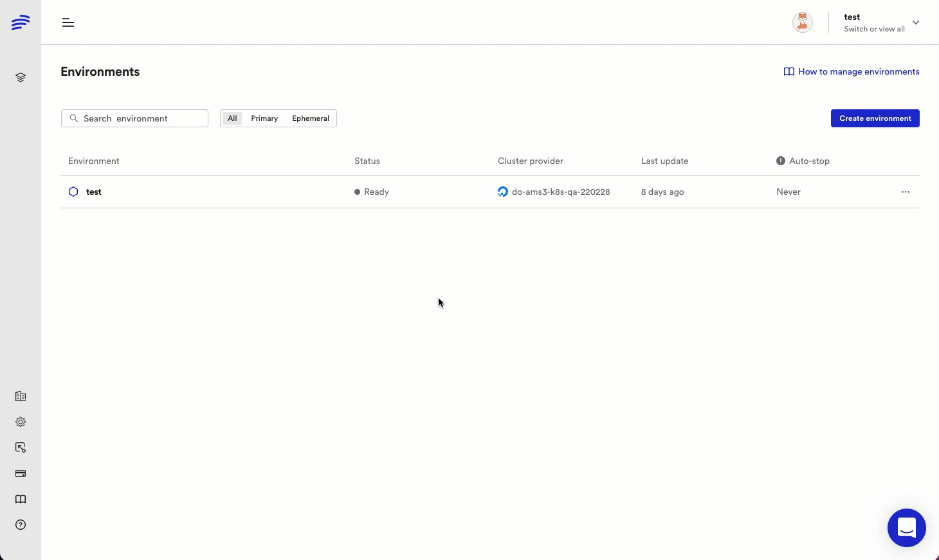Click the cursor-window icon in the sidebar
This screenshot has height=560, width=939.
tap(21, 447)
